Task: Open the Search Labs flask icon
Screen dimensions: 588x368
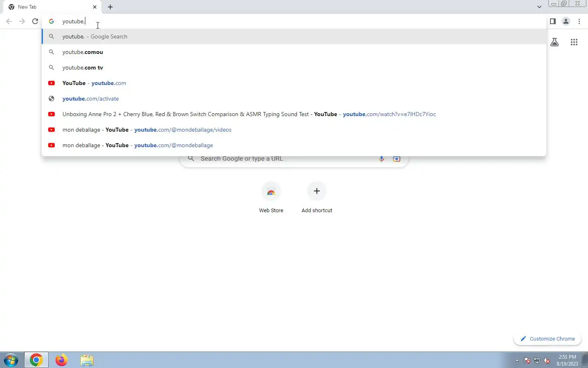Action: [555, 42]
